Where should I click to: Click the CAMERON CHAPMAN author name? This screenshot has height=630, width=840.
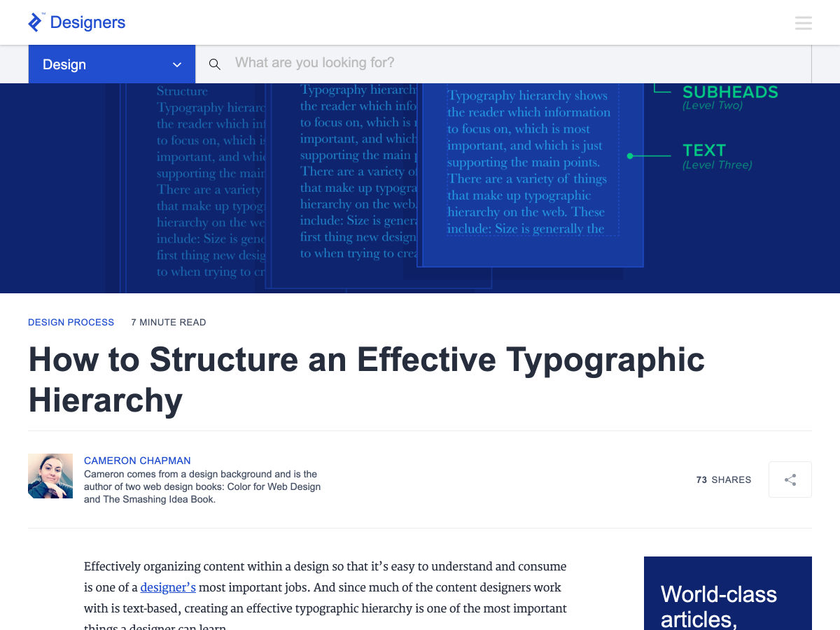pos(137,461)
